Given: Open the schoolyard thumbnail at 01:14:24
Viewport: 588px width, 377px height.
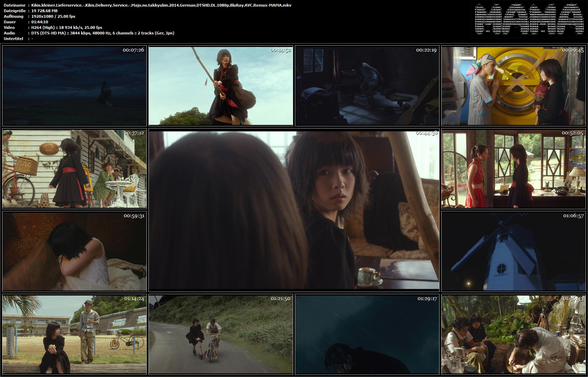Looking at the screenshot, I should tap(74, 335).
